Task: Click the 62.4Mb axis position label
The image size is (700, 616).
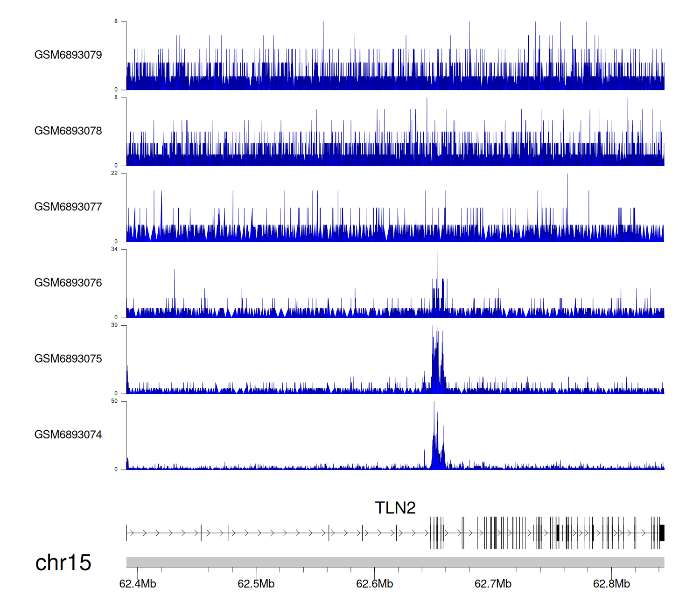Action: (x=138, y=584)
